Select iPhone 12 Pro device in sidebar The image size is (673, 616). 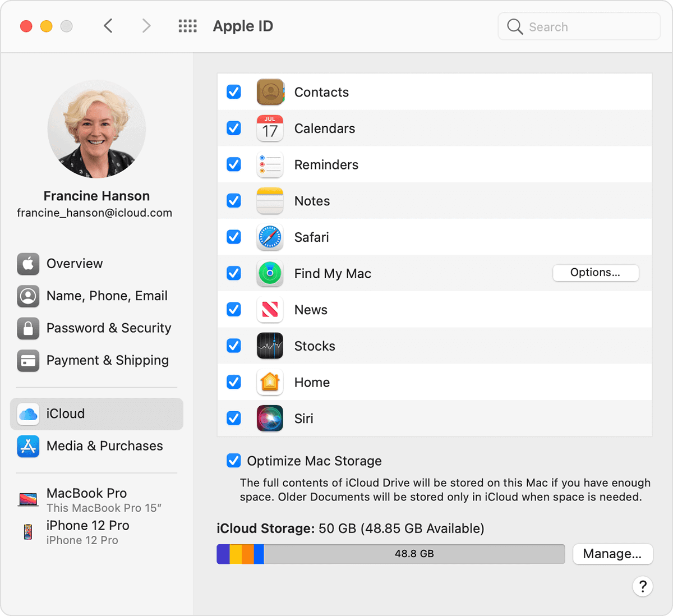coord(87,532)
